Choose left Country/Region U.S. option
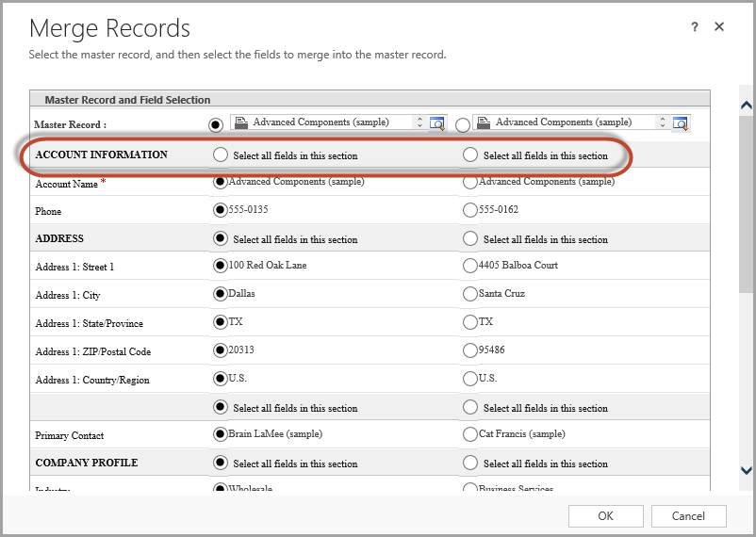The image size is (756, 537). pos(221,379)
